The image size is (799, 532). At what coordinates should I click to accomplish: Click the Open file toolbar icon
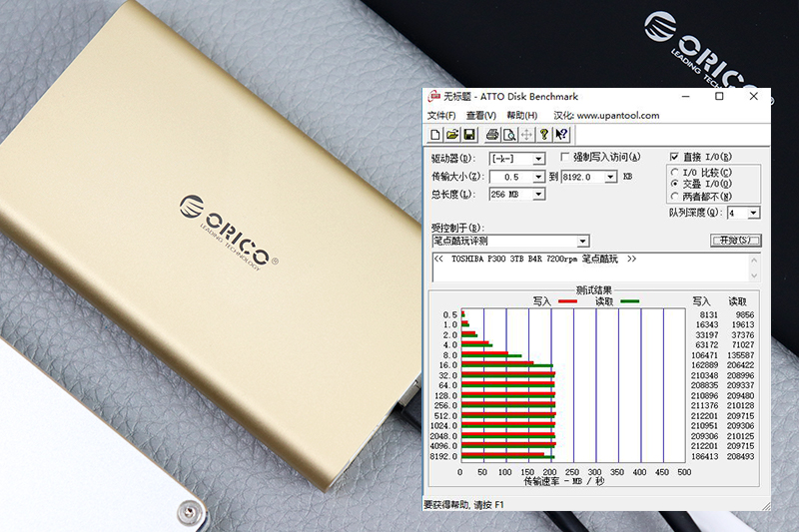pos(452,135)
